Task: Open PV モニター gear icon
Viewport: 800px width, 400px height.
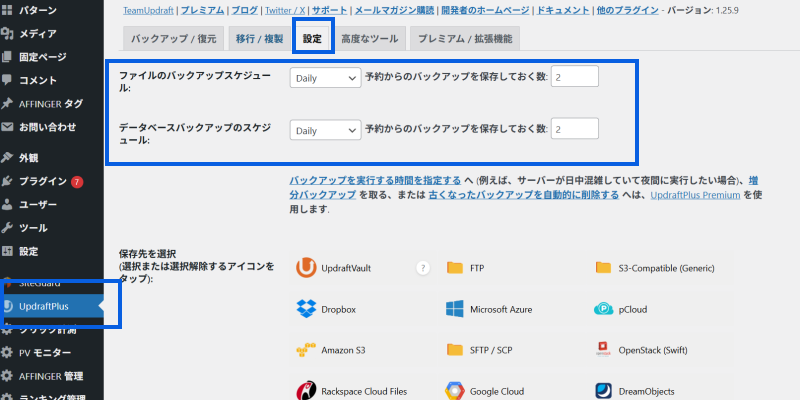Action: click(7, 353)
